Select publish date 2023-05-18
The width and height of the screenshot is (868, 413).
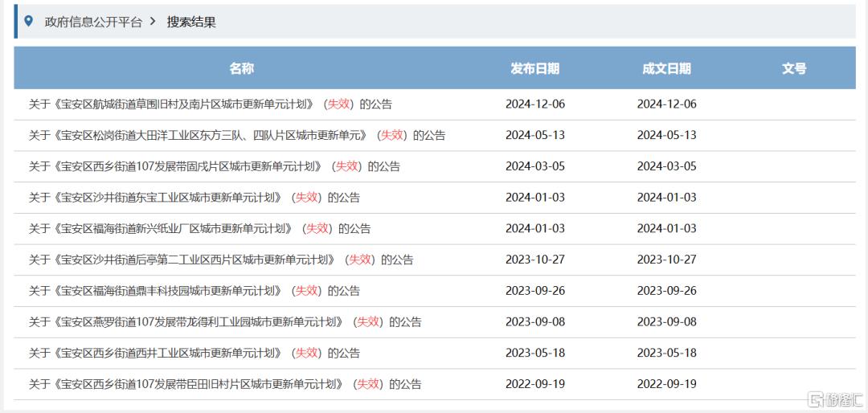[x=535, y=353]
